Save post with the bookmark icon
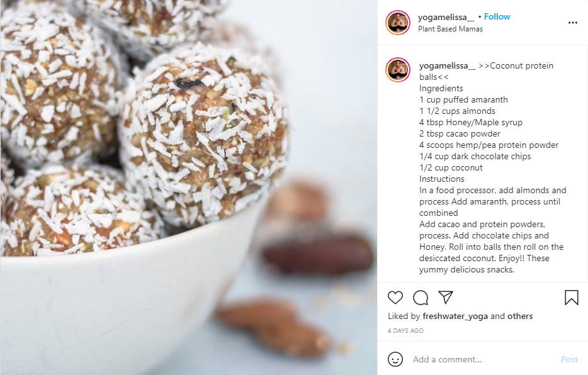This screenshot has height=375, width=588. [572, 298]
